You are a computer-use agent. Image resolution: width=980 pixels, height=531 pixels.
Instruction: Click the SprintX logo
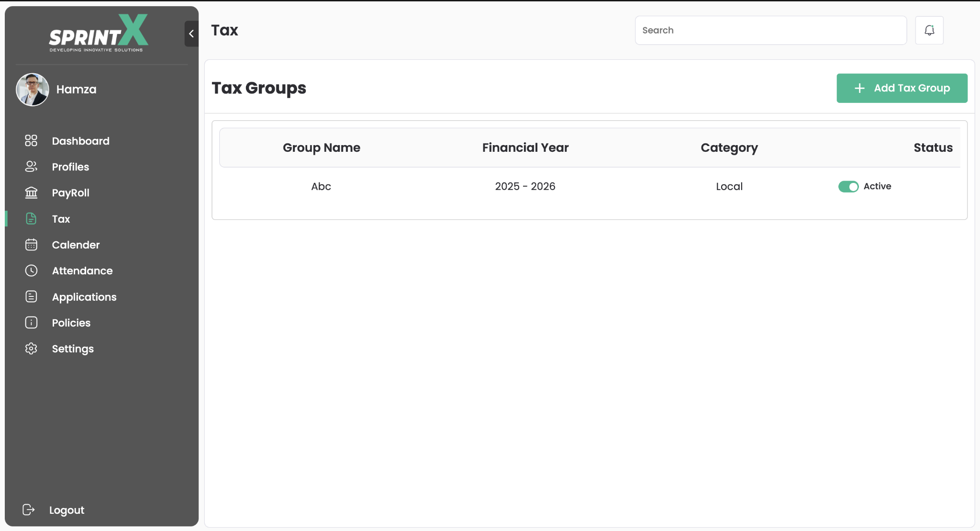coord(99,34)
